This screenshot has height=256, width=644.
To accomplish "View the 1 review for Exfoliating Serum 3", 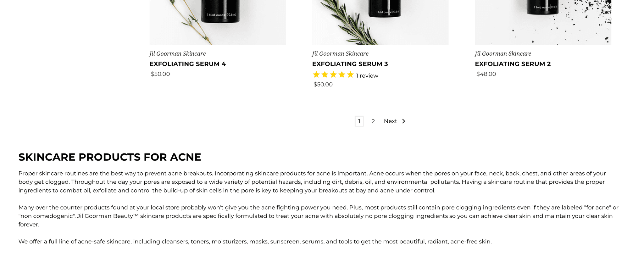I will point(367,75).
